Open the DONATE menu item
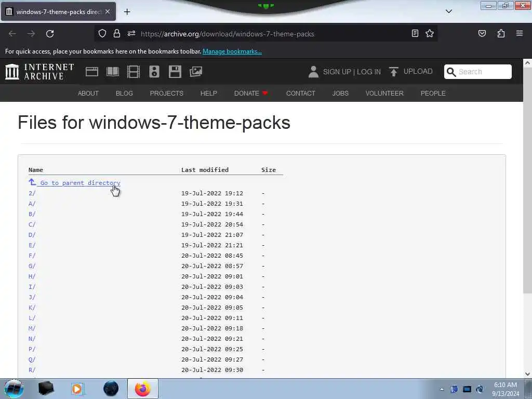Viewport: 532px width, 399px height. (x=251, y=94)
